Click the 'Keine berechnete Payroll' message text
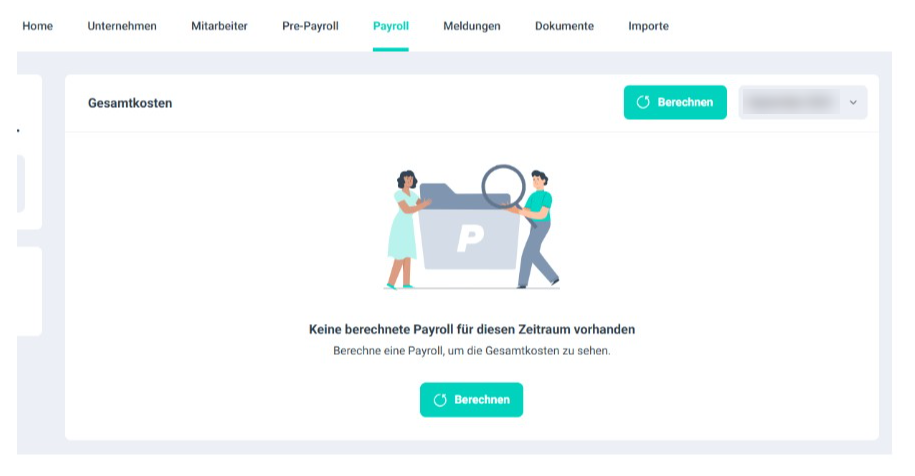Screen dimensions: 915x476 (x=472, y=330)
